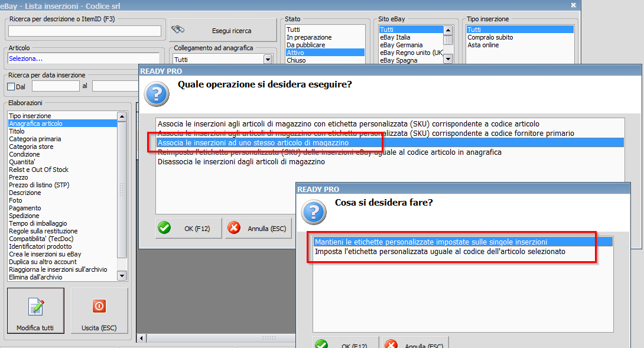Select Relist e Out Of Stock

click(x=63, y=170)
